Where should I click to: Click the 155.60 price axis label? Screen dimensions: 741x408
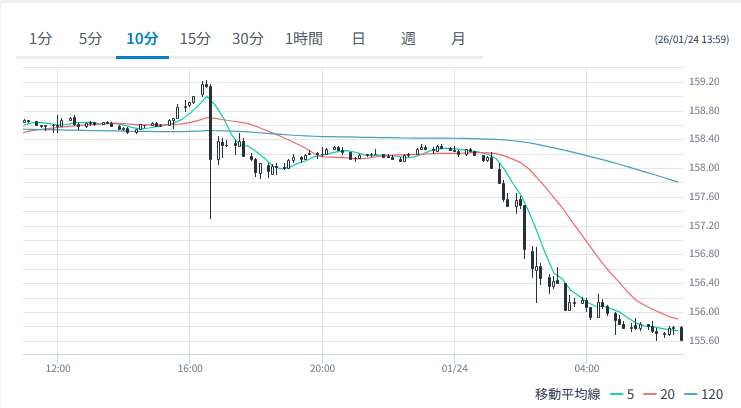(705, 341)
